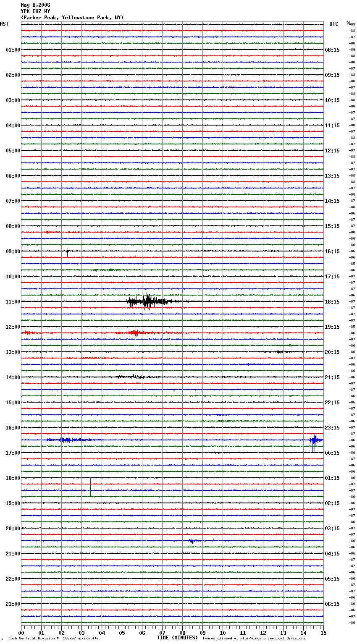
Task: Select the '05:00' MST row label
Action: tap(13, 151)
